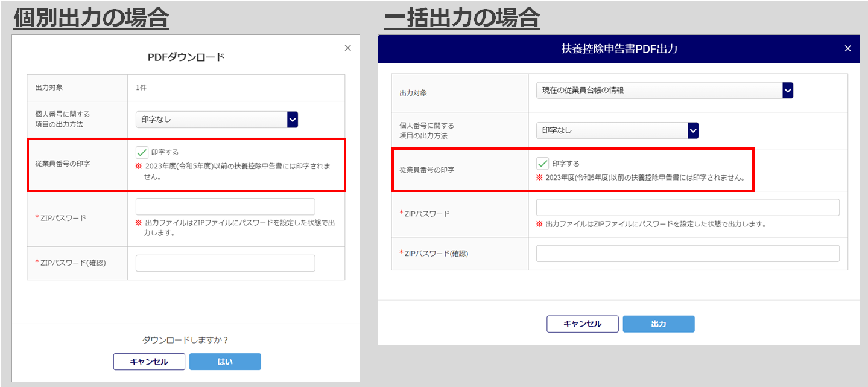
Task: Click the PDFダウンロード dialog title
Action: coord(186,57)
